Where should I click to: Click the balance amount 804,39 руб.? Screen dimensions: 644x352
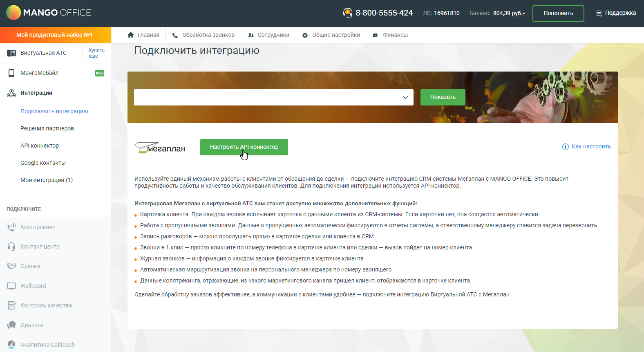click(508, 13)
